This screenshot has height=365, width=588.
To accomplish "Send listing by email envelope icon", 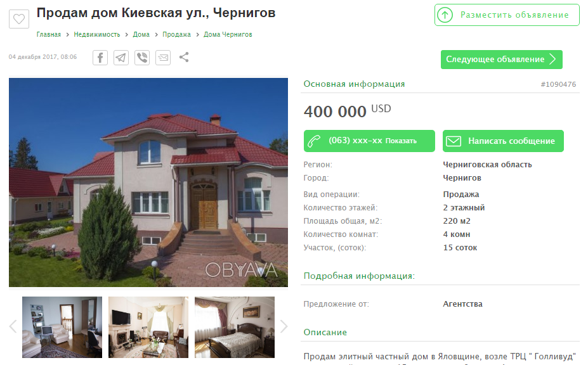I will (x=163, y=58).
